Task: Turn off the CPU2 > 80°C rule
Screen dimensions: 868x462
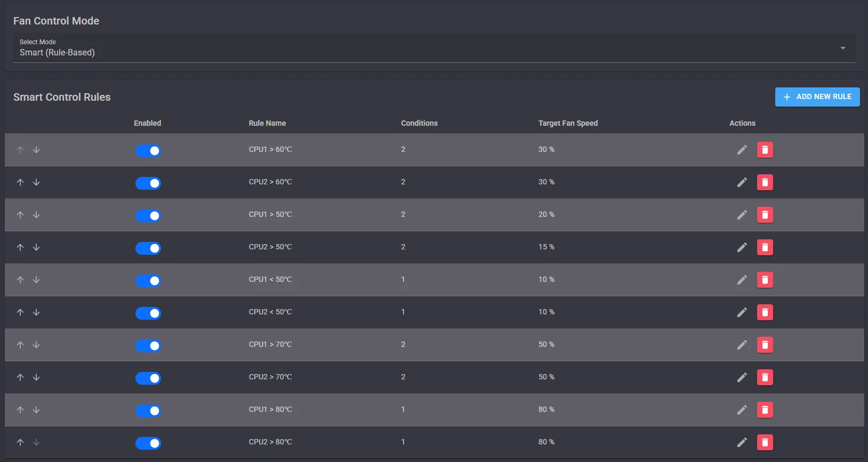Action: pos(148,443)
